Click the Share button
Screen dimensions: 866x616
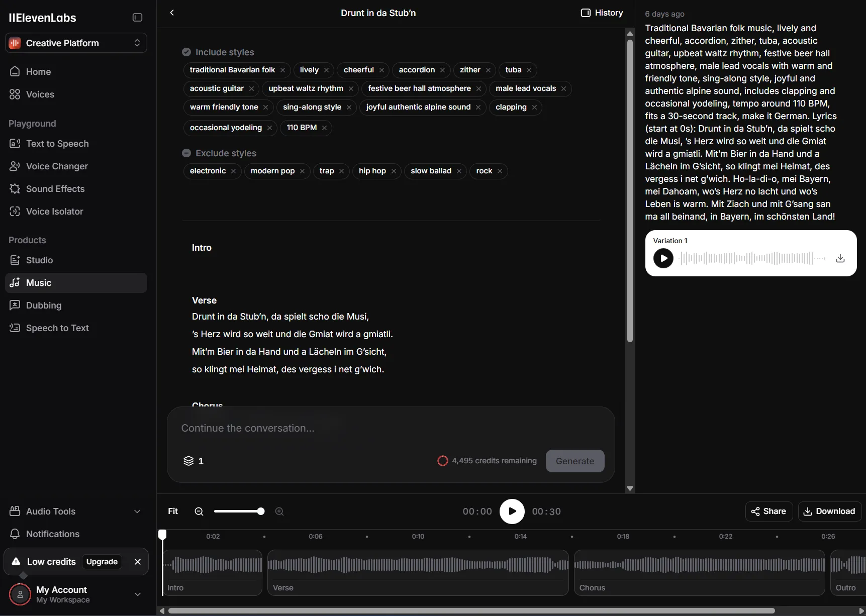pos(768,511)
